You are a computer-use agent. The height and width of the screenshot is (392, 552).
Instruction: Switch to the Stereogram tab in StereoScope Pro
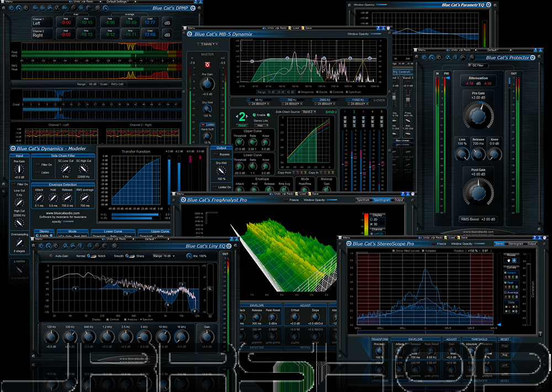[x=516, y=243]
